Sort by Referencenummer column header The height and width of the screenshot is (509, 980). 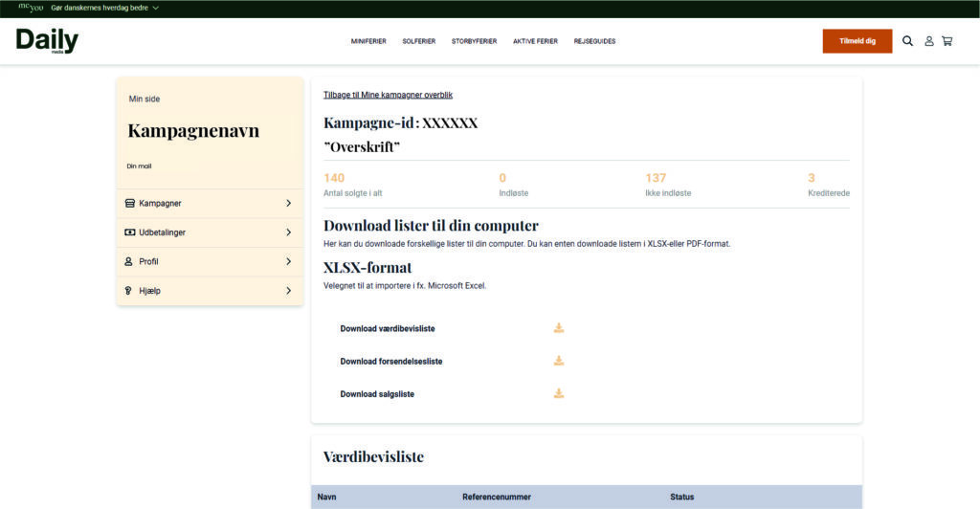(x=496, y=497)
